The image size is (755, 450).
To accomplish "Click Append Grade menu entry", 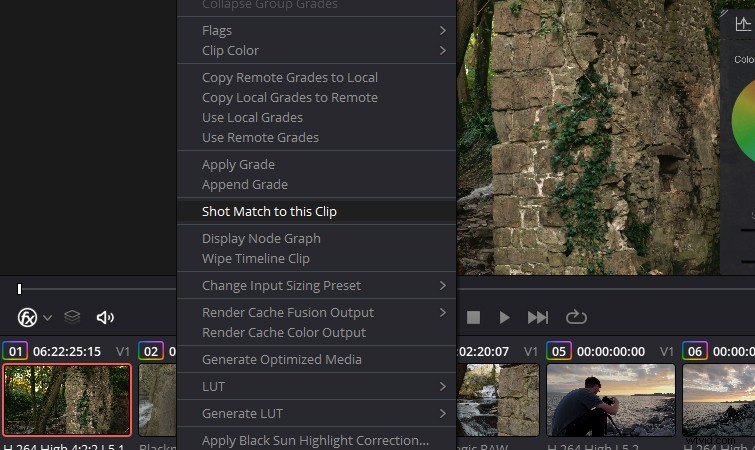I will (x=316, y=185).
